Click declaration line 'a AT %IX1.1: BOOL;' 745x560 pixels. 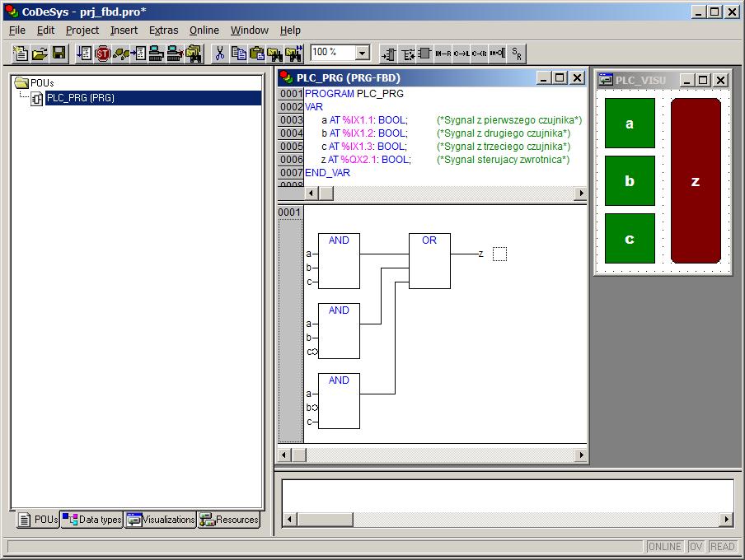click(364, 120)
